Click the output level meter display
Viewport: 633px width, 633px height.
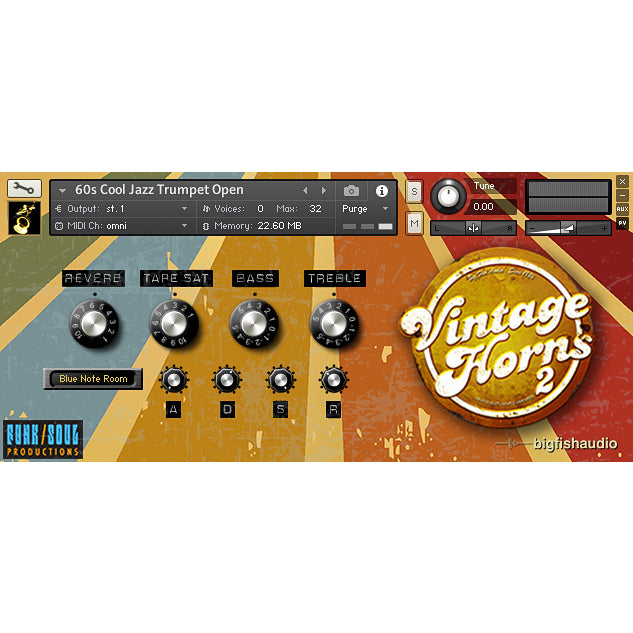[x=568, y=197]
